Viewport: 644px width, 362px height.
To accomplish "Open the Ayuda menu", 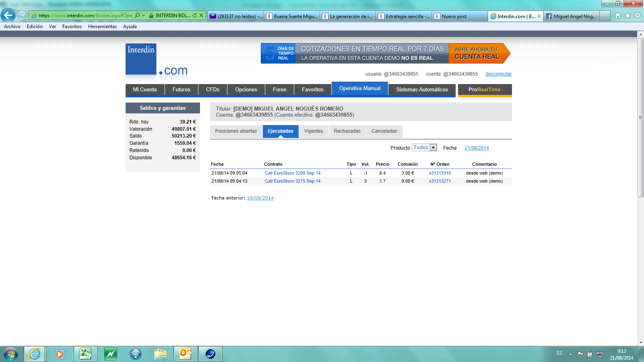I will click(x=130, y=27).
